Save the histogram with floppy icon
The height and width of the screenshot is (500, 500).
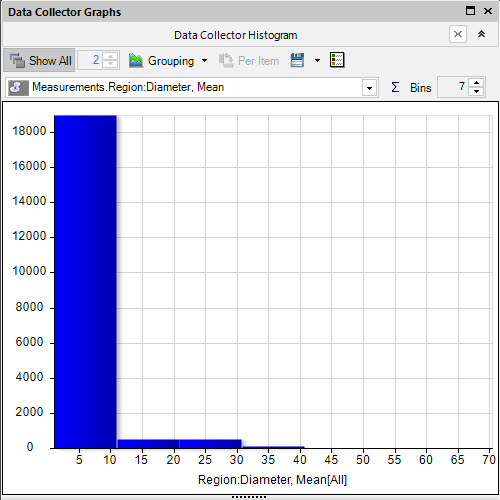click(297, 60)
